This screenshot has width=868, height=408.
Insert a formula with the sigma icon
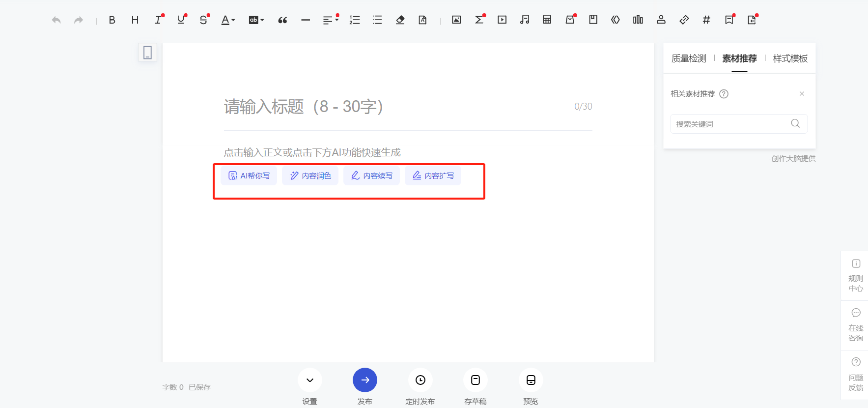[479, 20]
